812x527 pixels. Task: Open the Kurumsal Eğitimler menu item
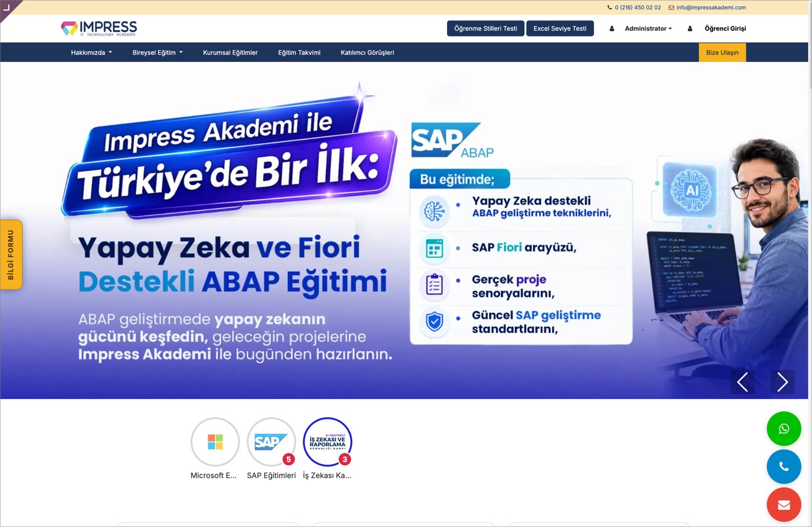point(230,53)
